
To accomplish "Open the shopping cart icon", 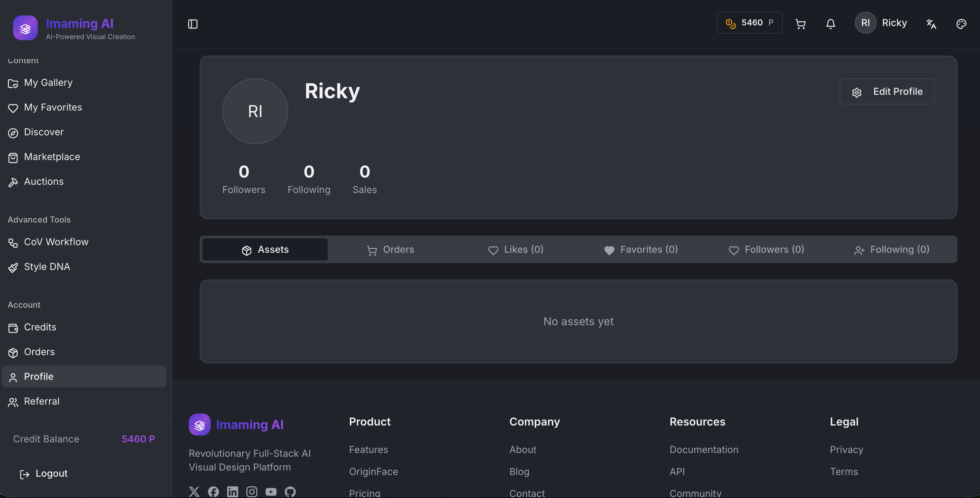I will [801, 24].
